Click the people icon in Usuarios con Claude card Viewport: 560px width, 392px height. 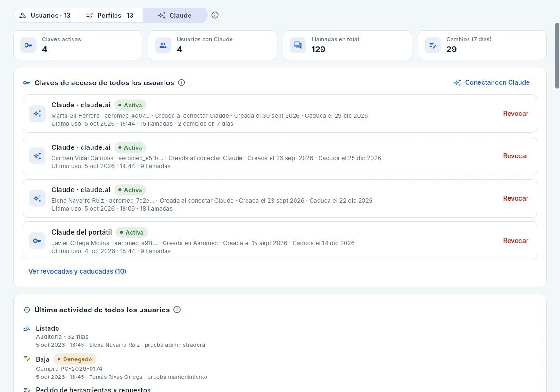(163, 45)
